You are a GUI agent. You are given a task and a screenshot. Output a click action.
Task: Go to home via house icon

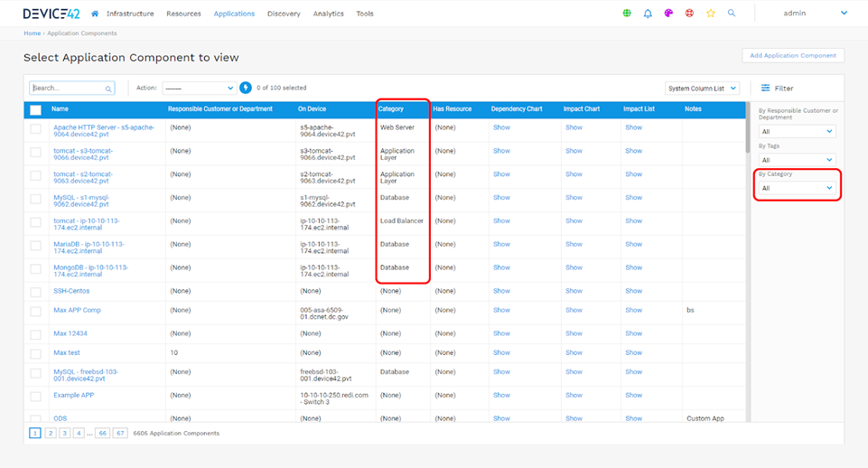tap(95, 14)
